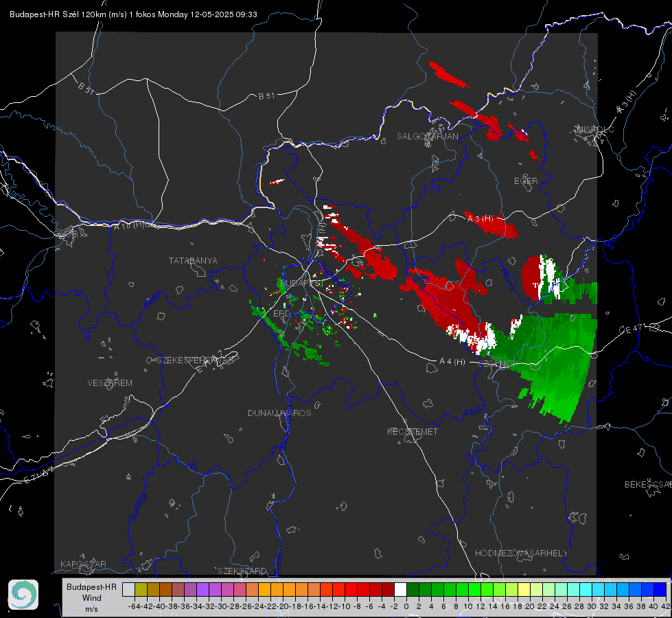This screenshot has height=618, width=672.
Task: Click the TATABÁNYA city label
Action: (x=193, y=261)
